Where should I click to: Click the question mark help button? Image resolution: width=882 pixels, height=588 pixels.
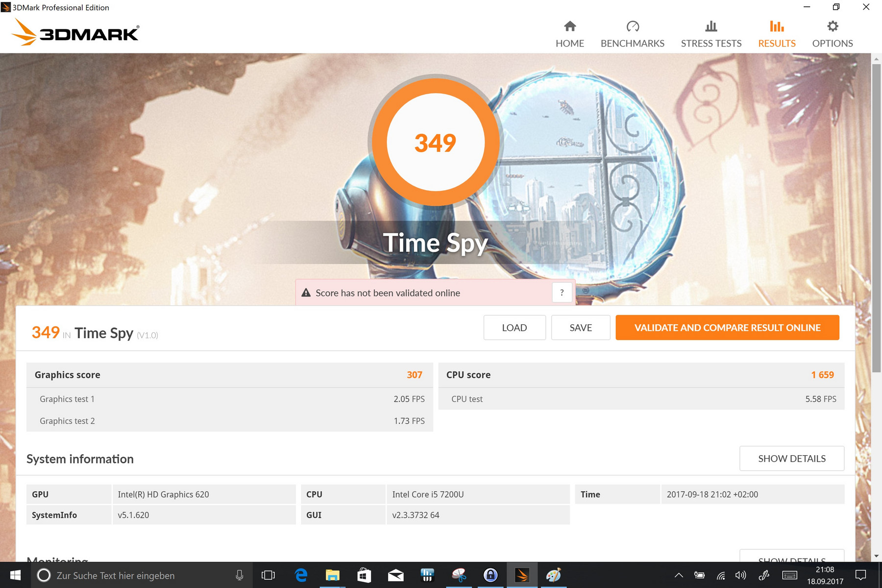[562, 293]
